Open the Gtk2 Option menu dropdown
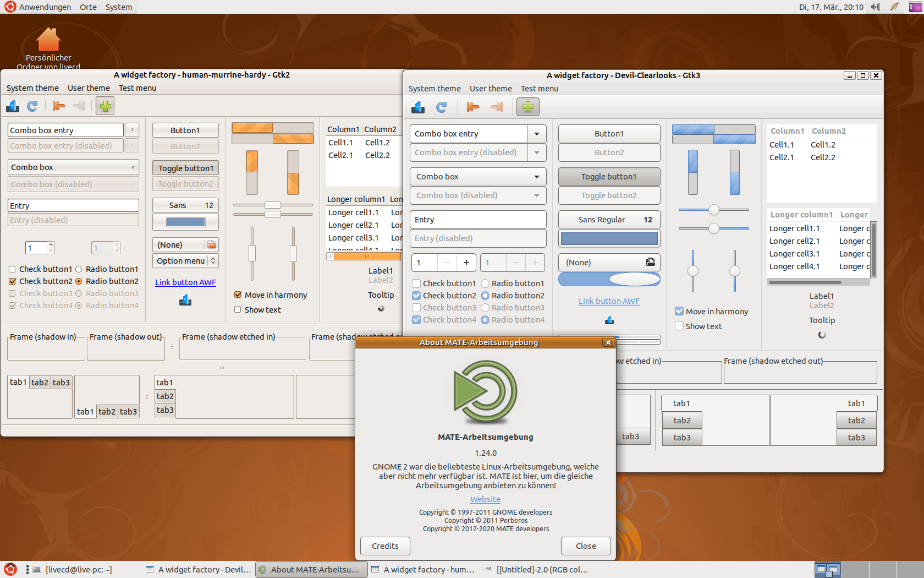 pos(185,261)
